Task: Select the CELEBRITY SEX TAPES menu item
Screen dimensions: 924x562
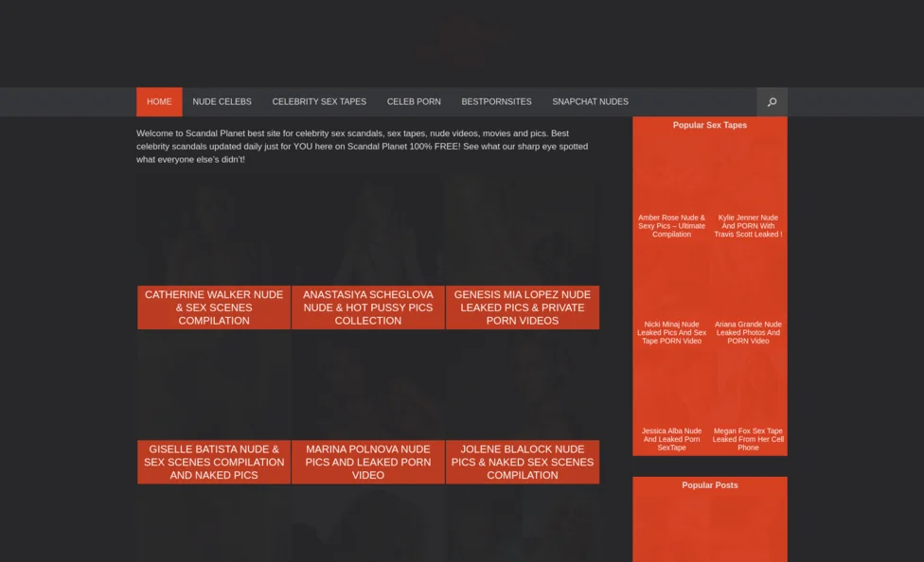Action: pos(319,102)
